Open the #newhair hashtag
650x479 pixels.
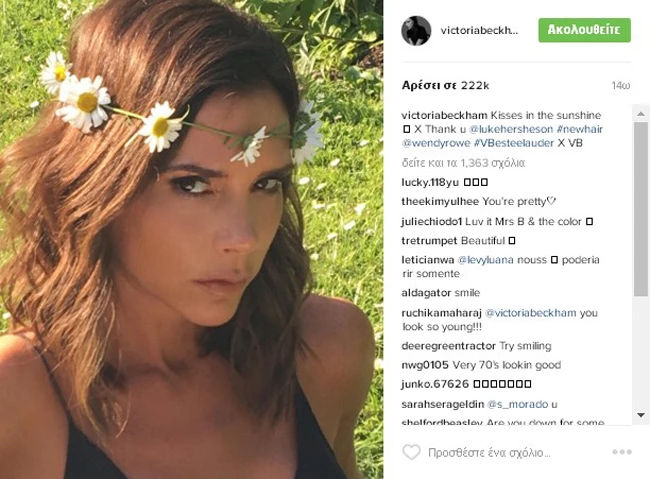pyautogui.click(x=580, y=129)
